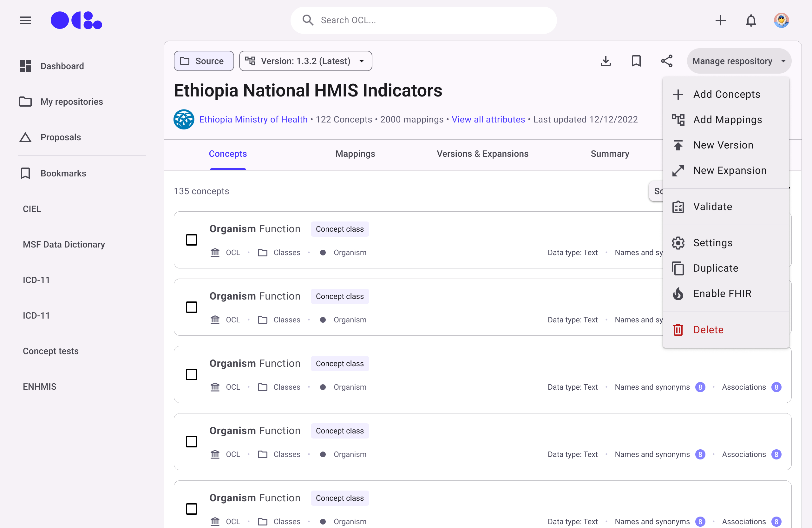
Task: Click the download icon in repository header
Action: pos(606,61)
